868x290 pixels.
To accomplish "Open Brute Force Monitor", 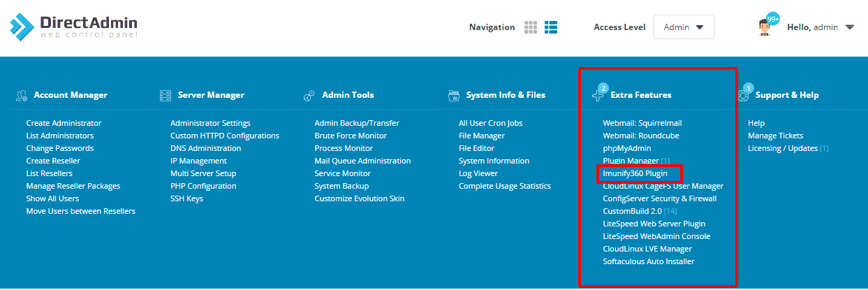I will tap(351, 136).
